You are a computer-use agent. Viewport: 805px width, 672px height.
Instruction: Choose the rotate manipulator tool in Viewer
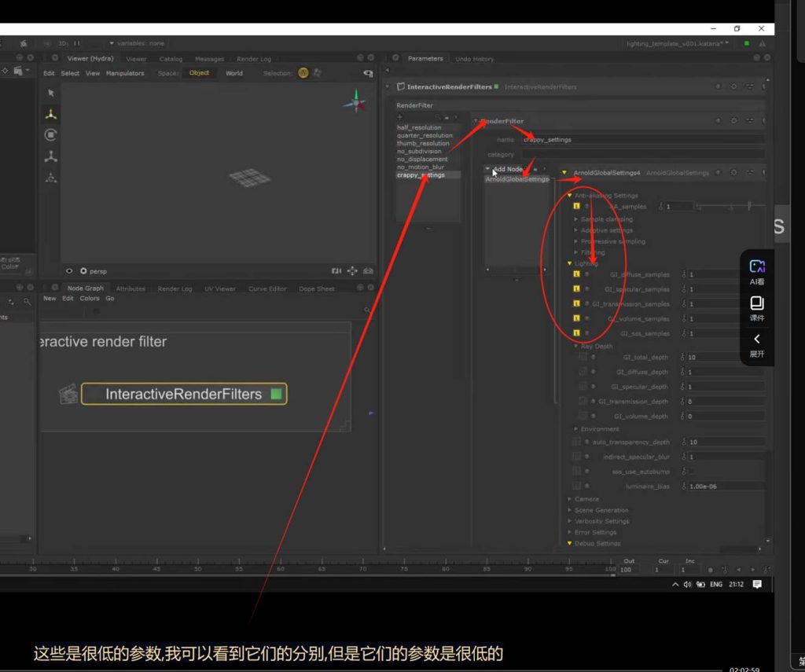click(51, 135)
